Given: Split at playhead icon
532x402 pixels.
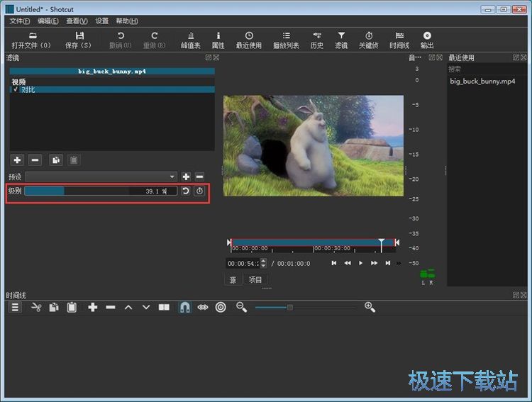Looking at the screenshot, I should click(164, 308).
